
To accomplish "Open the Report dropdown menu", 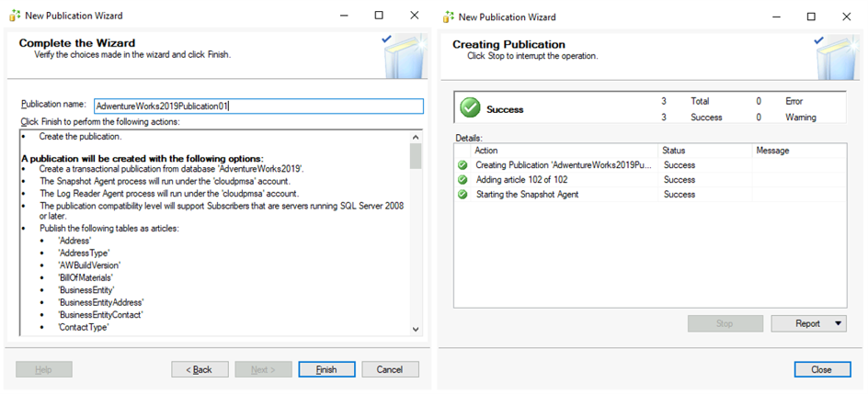I will click(x=808, y=323).
